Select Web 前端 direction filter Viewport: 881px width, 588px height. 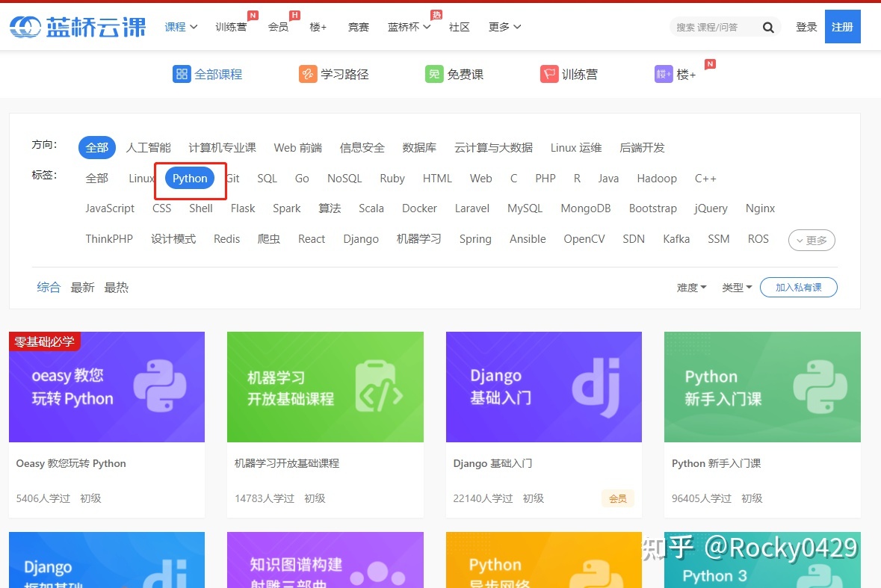pyautogui.click(x=298, y=148)
